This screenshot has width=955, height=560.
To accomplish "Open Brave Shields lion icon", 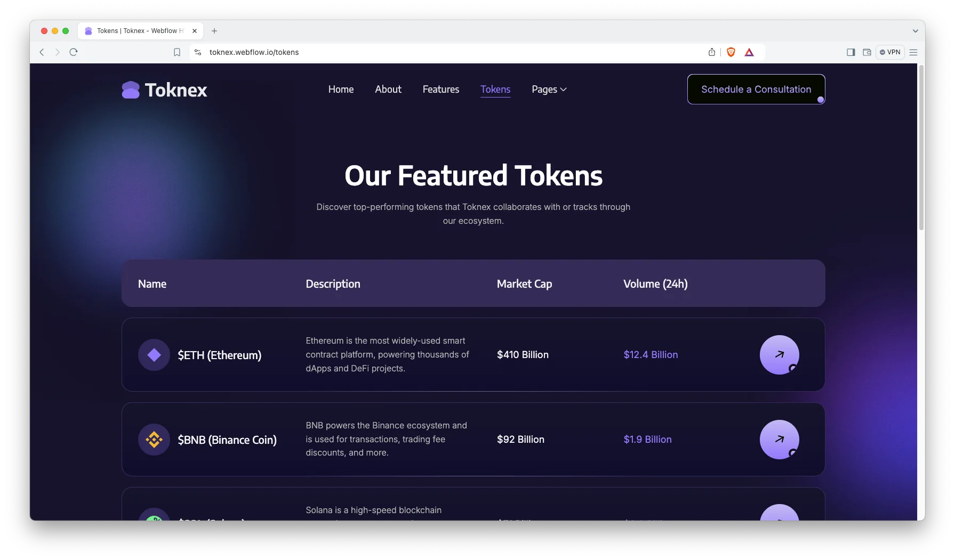I will 731,52.
